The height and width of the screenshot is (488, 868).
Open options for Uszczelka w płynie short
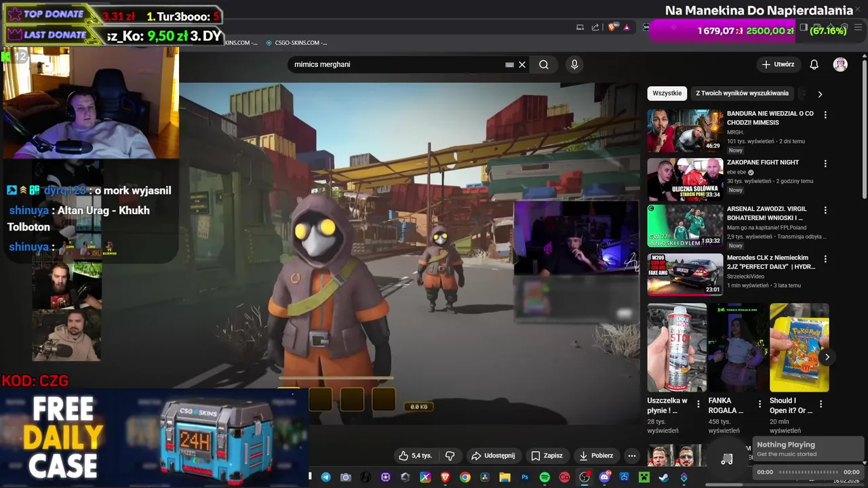[x=698, y=405]
